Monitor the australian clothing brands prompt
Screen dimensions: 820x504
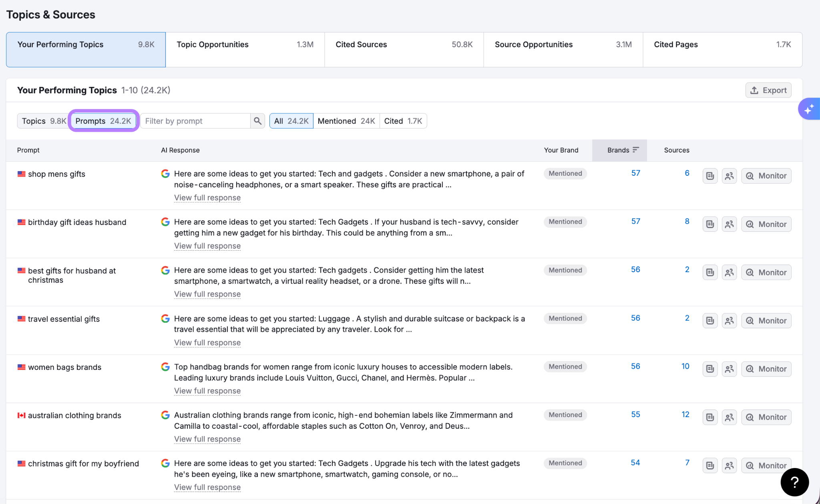coord(766,417)
